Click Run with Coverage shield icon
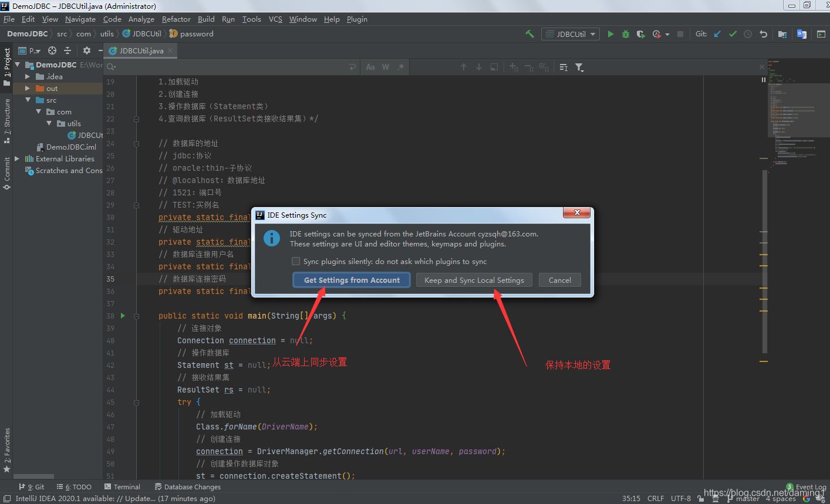Image resolution: width=830 pixels, height=504 pixels. 641,34
